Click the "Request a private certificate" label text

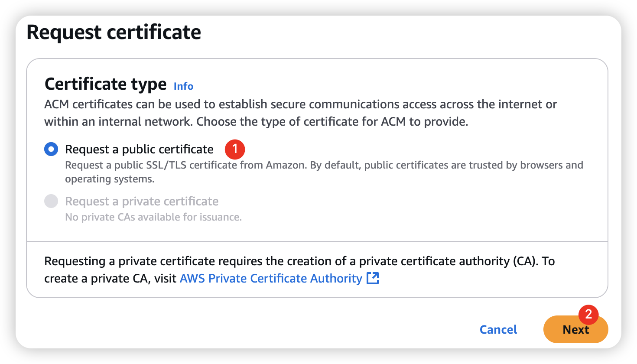point(142,201)
